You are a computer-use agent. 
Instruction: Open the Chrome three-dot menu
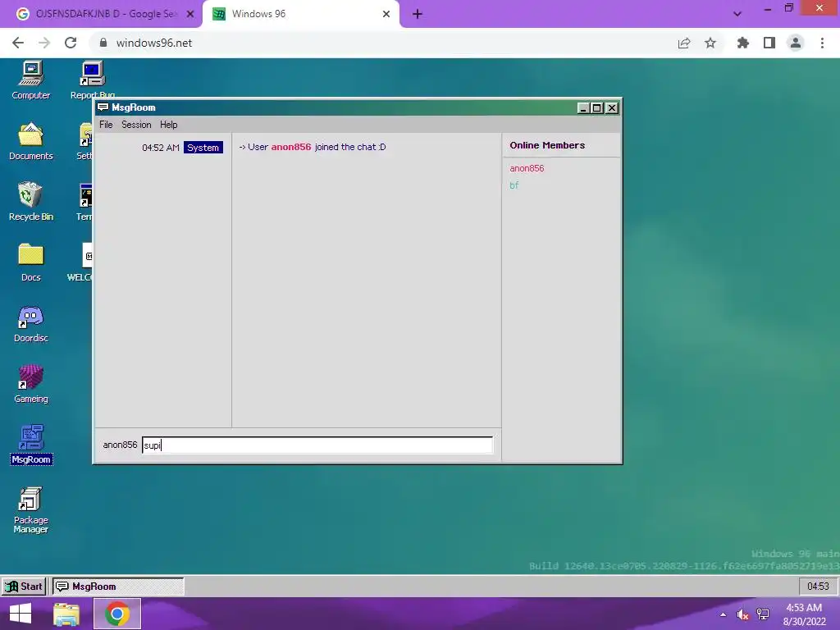822,43
